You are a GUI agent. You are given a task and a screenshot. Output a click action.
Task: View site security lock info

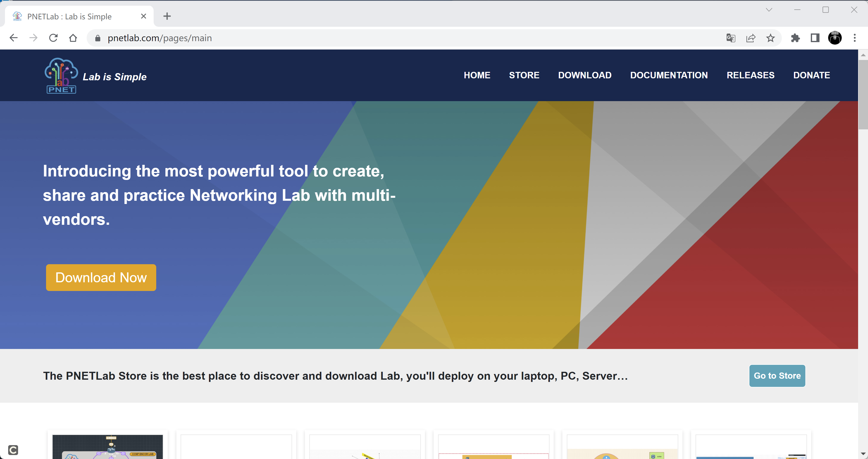pyautogui.click(x=98, y=38)
